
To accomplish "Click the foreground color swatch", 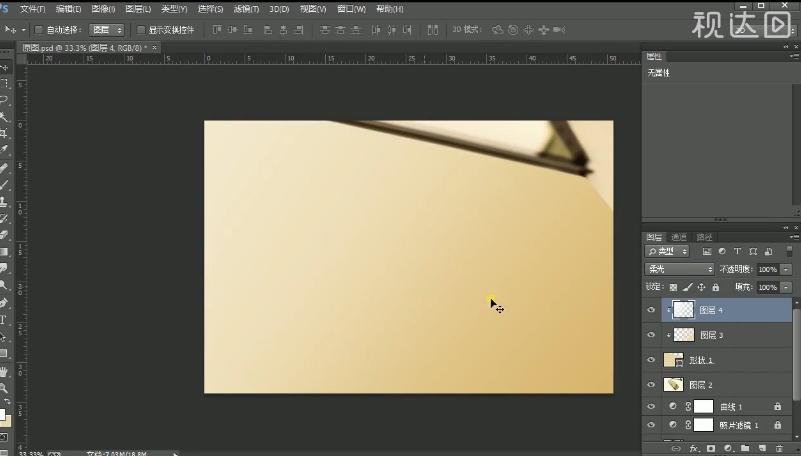I will tap(3, 413).
